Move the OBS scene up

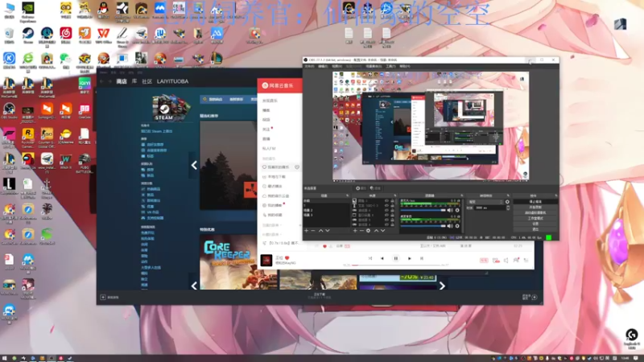click(x=320, y=231)
